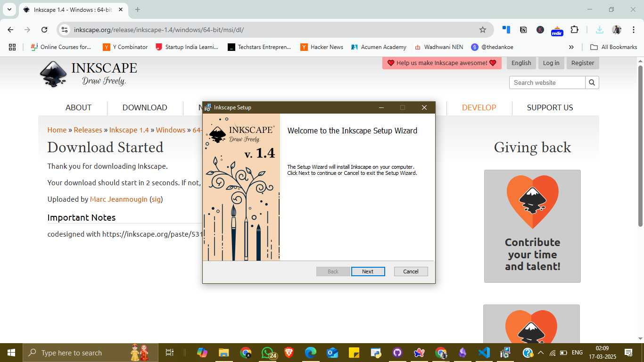Click the Log in button
The height and width of the screenshot is (362, 644).
551,63
